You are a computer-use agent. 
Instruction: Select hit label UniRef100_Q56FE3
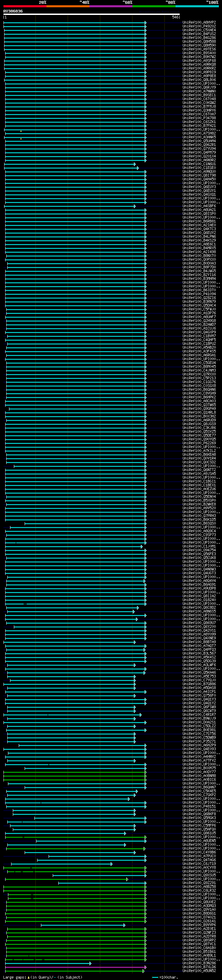pos(199,554)
